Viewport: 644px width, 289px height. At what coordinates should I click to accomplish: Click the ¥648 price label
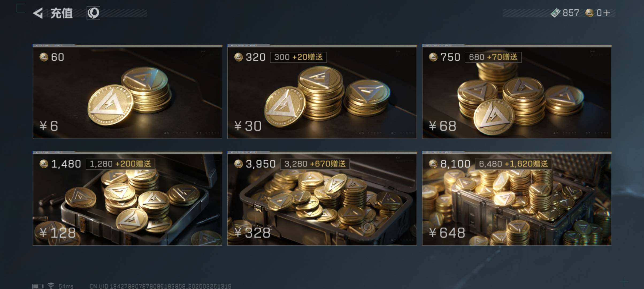pyautogui.click(x=447, y=233)
